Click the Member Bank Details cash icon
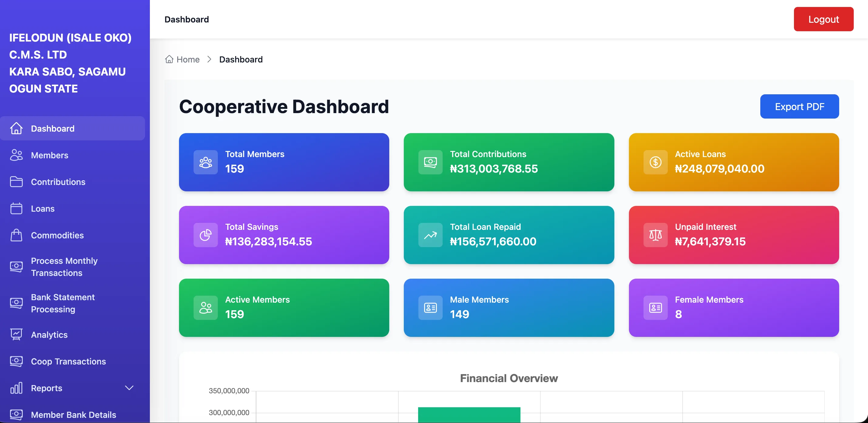868x423 pixels. click(x=16, y=415)
